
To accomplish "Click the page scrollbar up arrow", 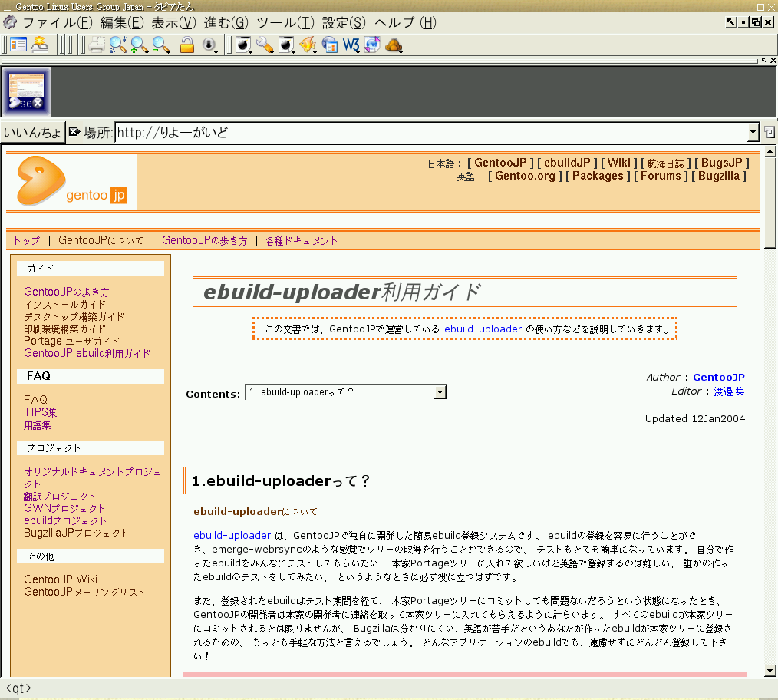I will pyautogui.click(x=770, y=151).
